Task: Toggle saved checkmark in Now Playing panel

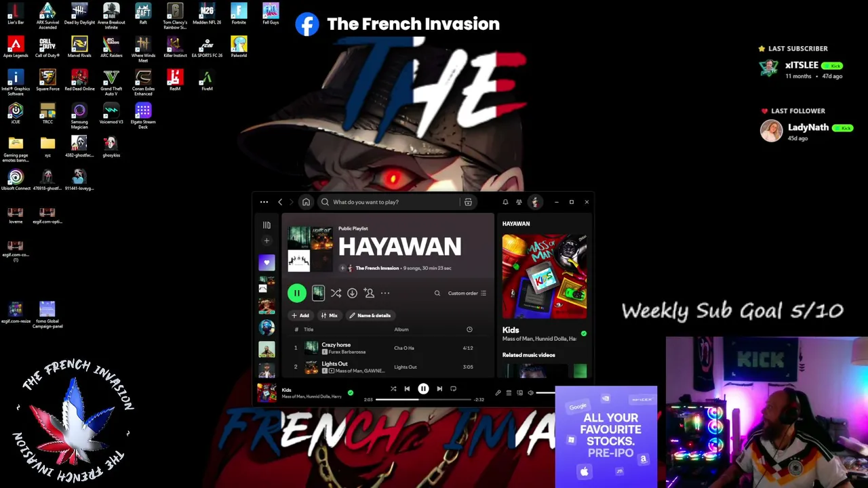Action: coord(584,333)
